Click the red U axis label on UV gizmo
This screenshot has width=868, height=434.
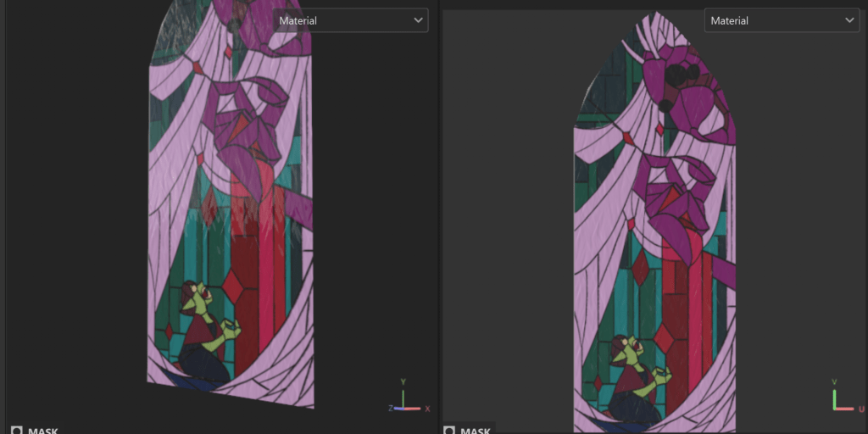[x=860, y=409]
